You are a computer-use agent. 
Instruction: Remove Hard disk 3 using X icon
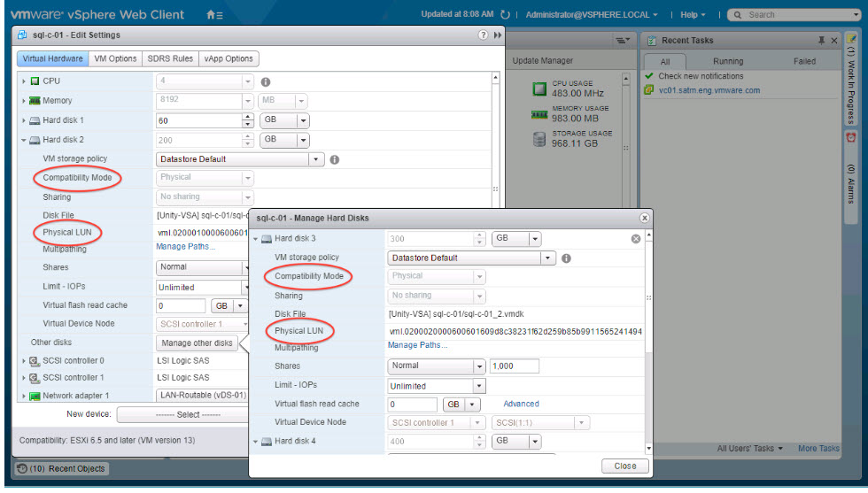tap(635, 239)
